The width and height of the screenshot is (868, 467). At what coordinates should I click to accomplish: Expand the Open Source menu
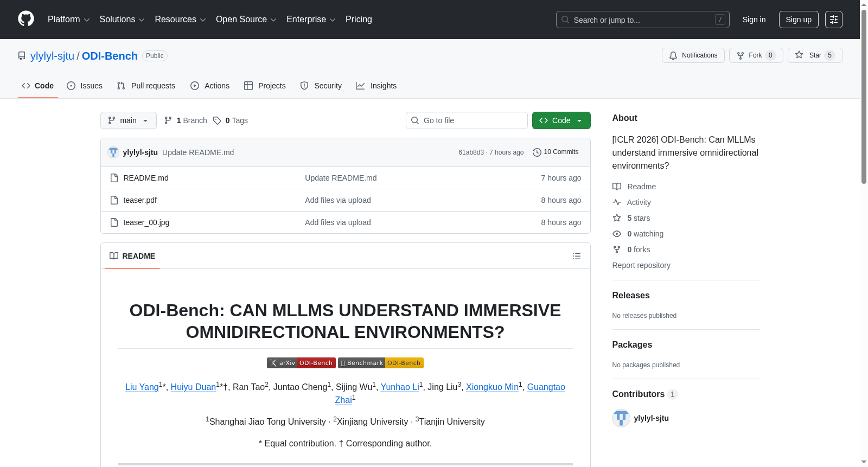(246, 20)
